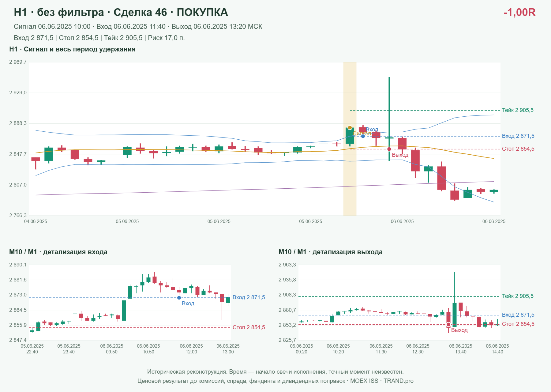Screen dimensions: 551x392
Task: Click "Стоп 2 854,5" label in exit detail chart
Action: pos(518,324)
